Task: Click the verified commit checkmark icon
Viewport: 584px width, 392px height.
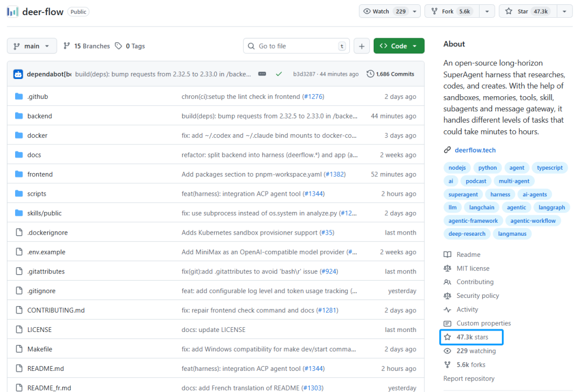Action: click(278, 73)
